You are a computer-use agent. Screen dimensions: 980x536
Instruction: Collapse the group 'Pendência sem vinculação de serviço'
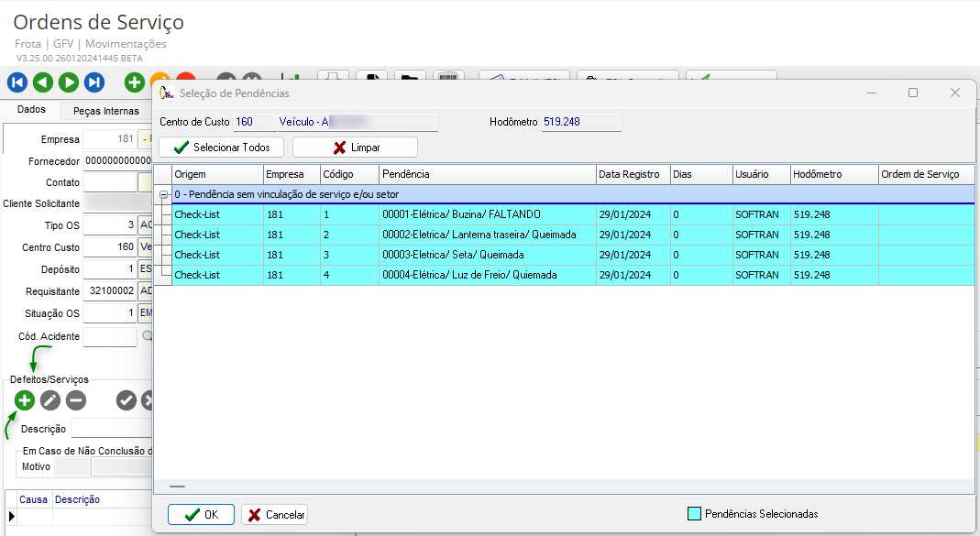click(x=164, y=194)
